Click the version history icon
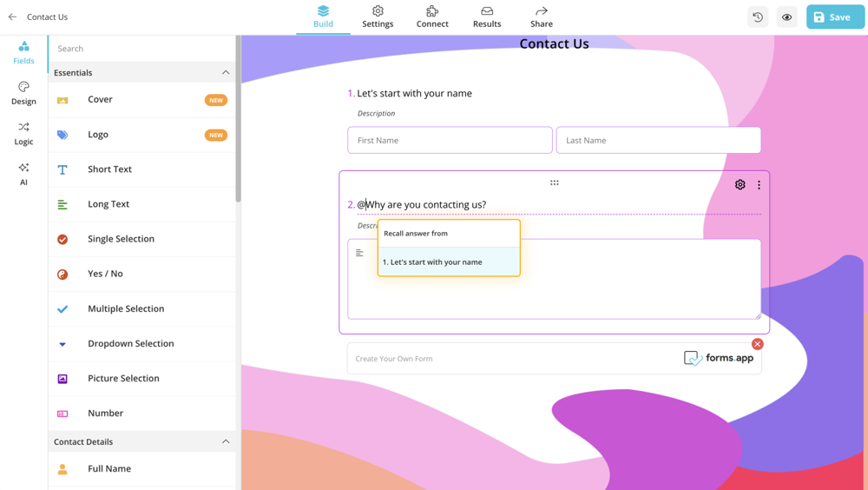The image size is (868, 490). pos(758,17)
